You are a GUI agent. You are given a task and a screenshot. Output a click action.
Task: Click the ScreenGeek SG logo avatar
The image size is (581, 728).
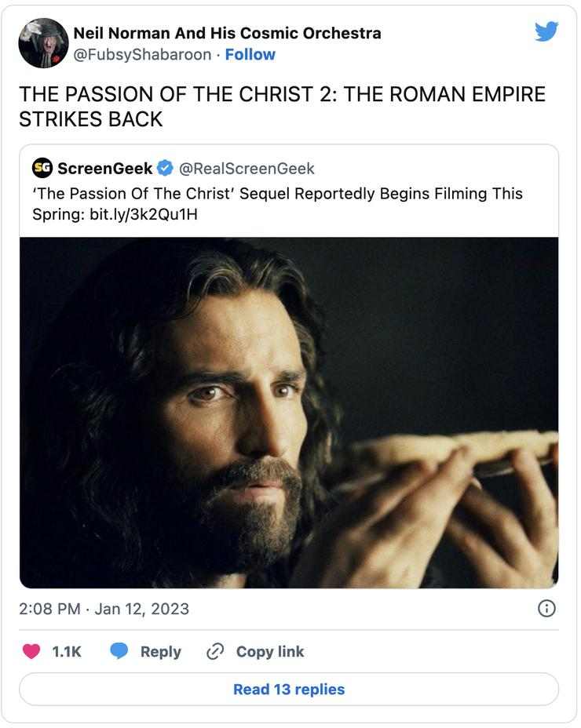click(42, 168)
